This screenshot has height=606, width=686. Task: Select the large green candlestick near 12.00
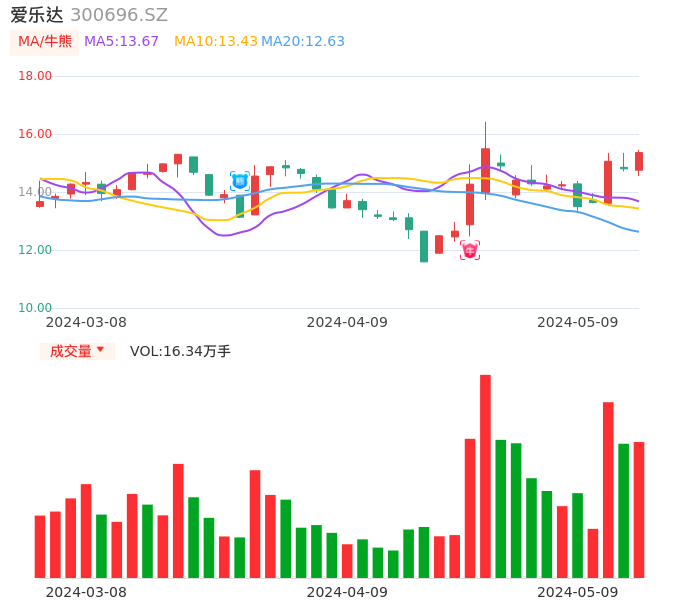pyautogui.click(x=424, y=246)
